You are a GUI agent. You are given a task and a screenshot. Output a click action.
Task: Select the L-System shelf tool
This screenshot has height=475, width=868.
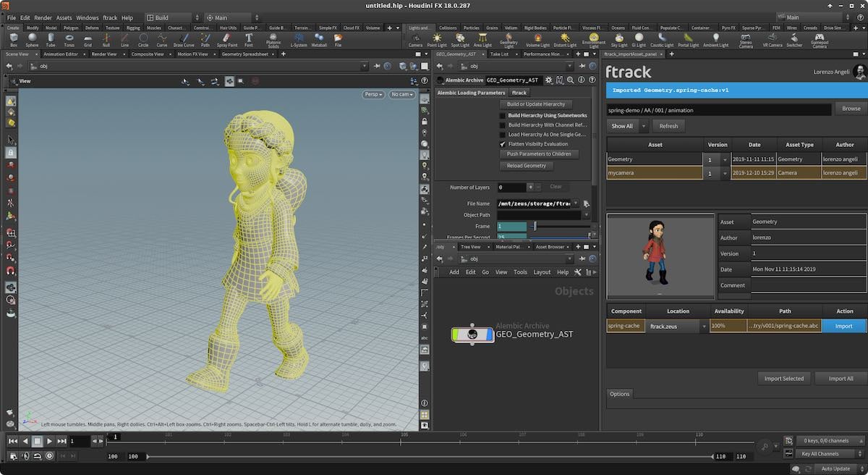(298, 40)
